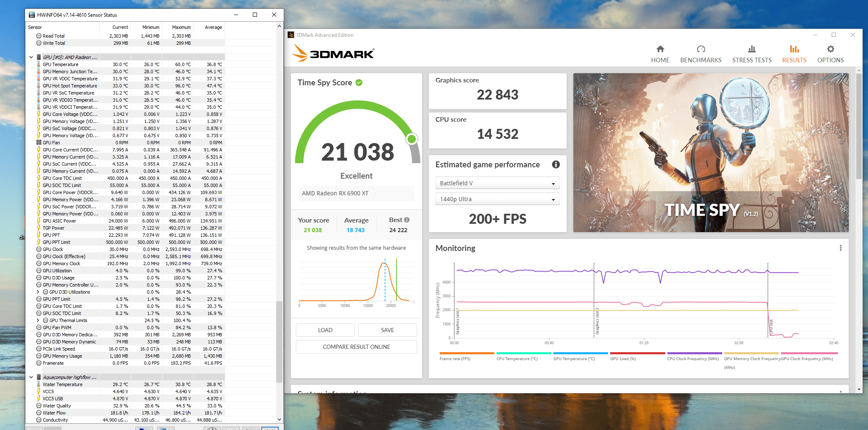Select the Water Flow row

[x=125, y=413]
